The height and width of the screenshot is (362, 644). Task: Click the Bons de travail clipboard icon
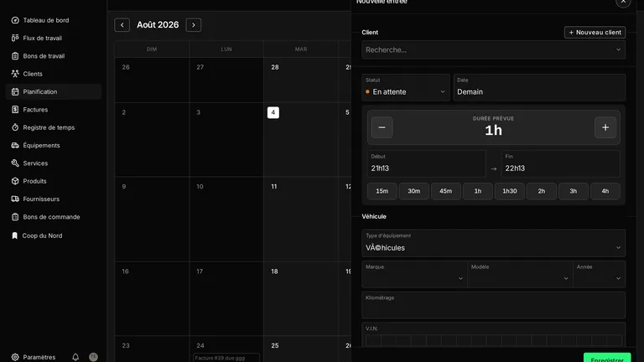click(15, 56)
